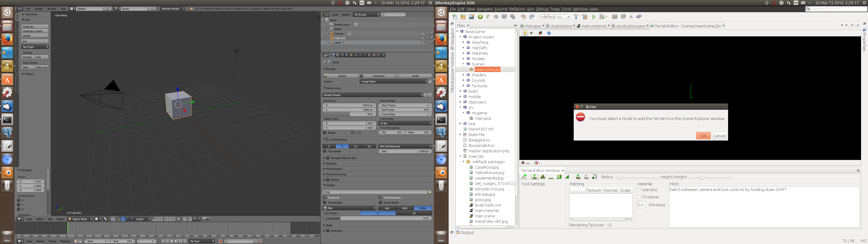Open the Render menu in Blender top bar
Viewport: 868px width, 244px height.
(x=39, y=9)
